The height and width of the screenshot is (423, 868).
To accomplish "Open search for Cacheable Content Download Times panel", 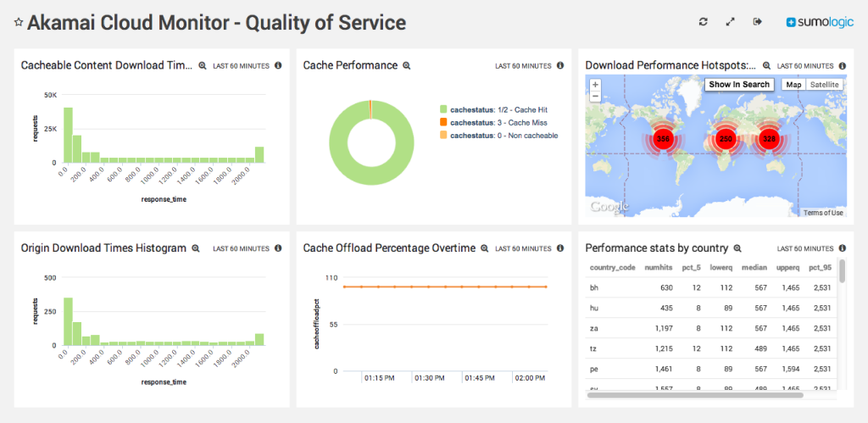I will point(202,65).
